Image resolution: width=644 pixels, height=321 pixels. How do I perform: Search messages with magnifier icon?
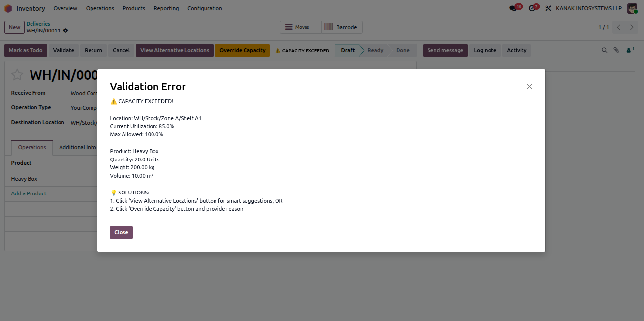coord(605,50)
